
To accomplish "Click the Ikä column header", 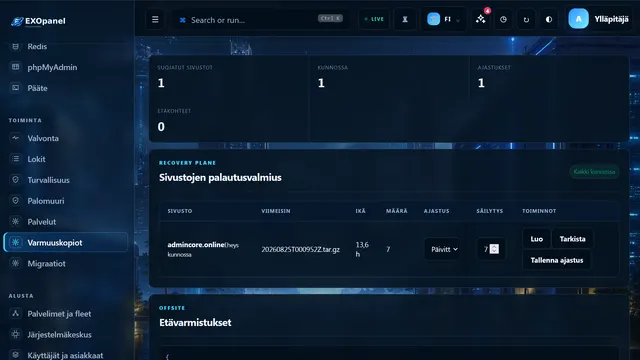I will [x=360, y=211].
